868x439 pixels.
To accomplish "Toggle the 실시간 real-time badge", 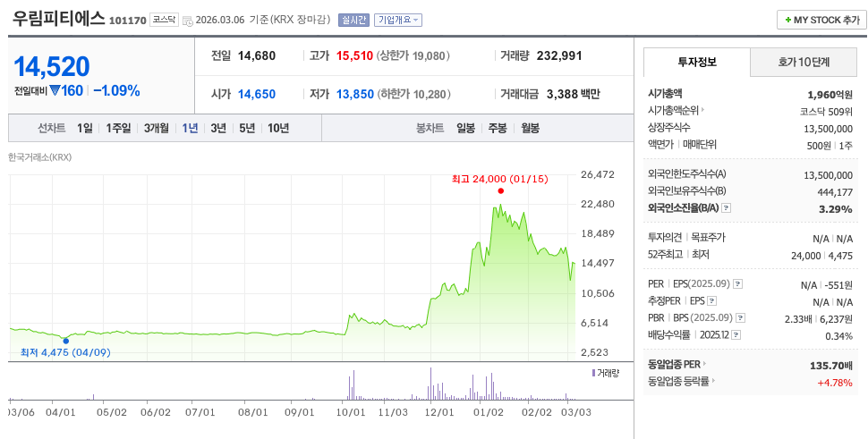I will (353, 20).
